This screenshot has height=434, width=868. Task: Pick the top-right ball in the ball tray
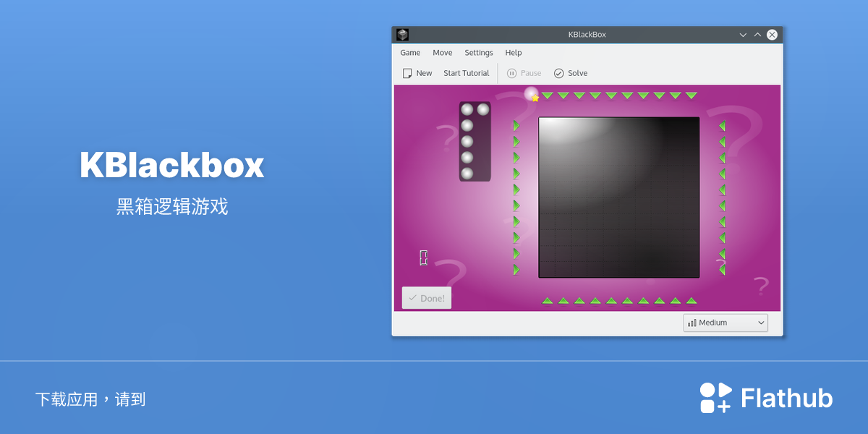coord(483,109)
